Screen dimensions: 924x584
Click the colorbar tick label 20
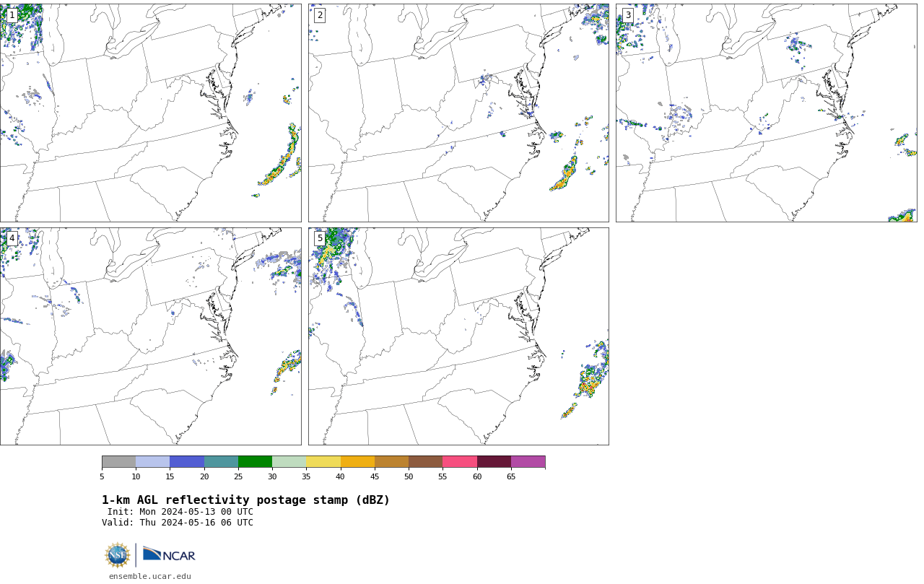click(204, 476)
